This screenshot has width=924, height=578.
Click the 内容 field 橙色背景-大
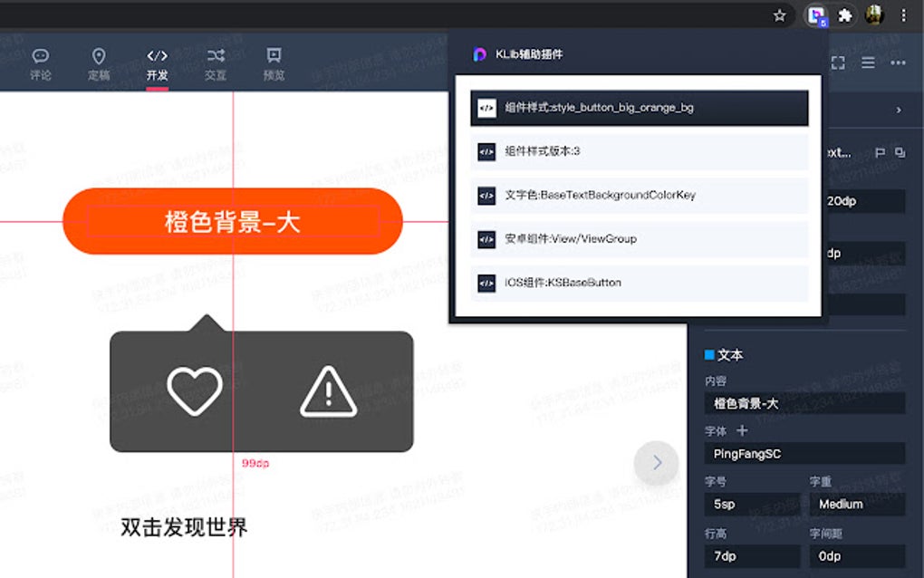[805, 403]
